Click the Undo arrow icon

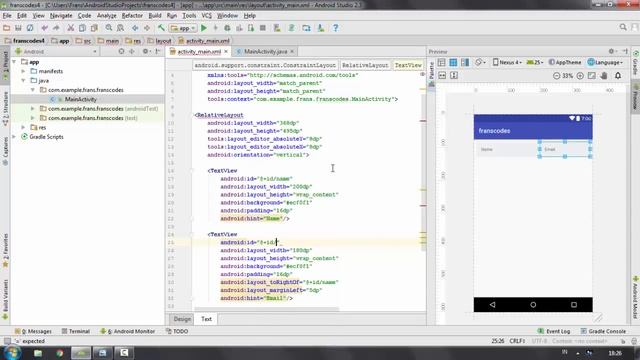(x=44, y=28)
